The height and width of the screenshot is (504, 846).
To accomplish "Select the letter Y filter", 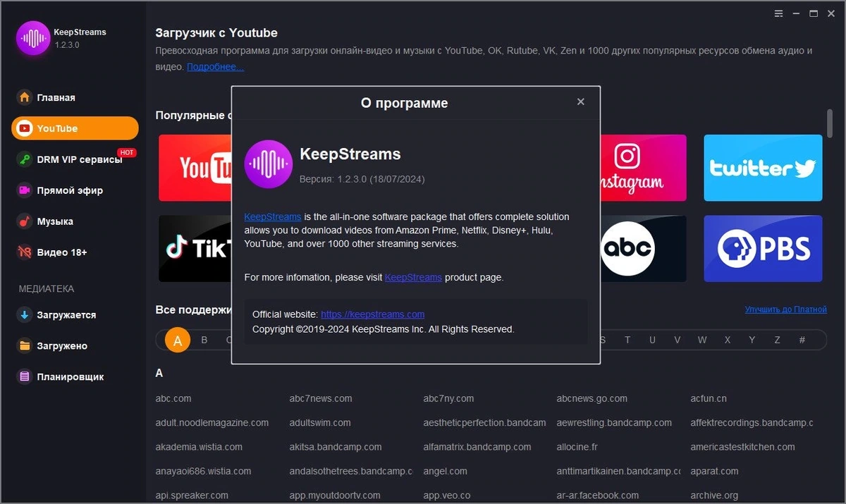I will (x=752, y=340).
